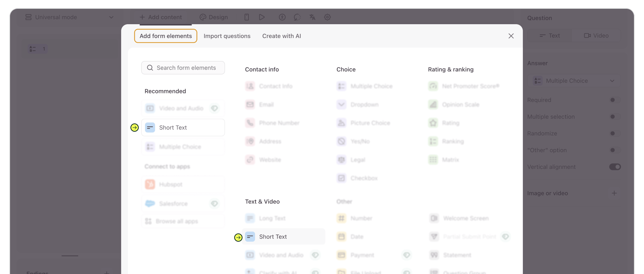The image size is (644, 274).
Task: Open Browse all apps
Action: 183,221
